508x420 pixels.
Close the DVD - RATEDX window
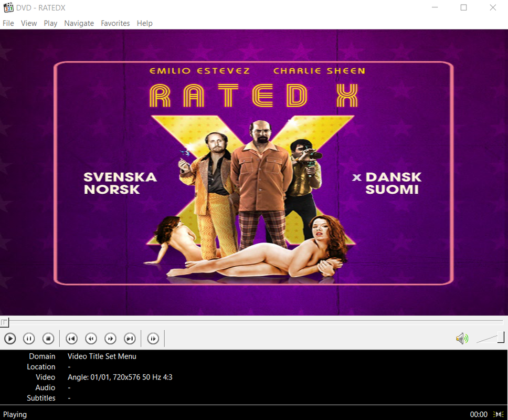(493, 7)
